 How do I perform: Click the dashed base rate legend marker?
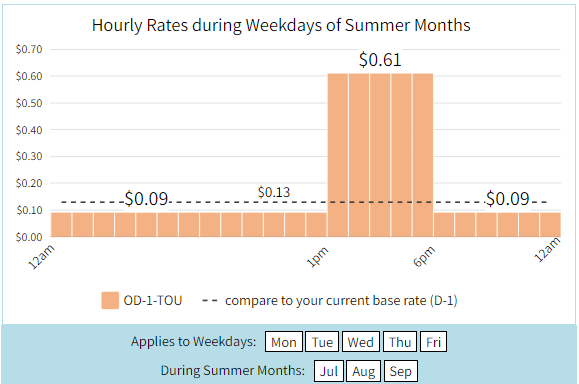coord(209,301)
